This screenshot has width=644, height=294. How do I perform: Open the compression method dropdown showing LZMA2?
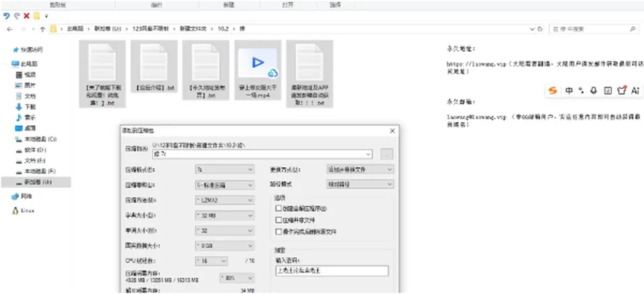click(x=225, y=200)
